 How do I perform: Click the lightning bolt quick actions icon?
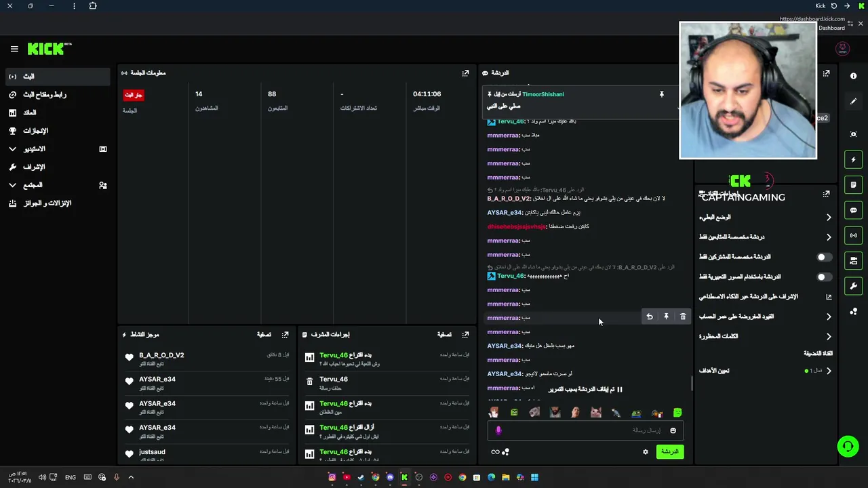[854, 159]
